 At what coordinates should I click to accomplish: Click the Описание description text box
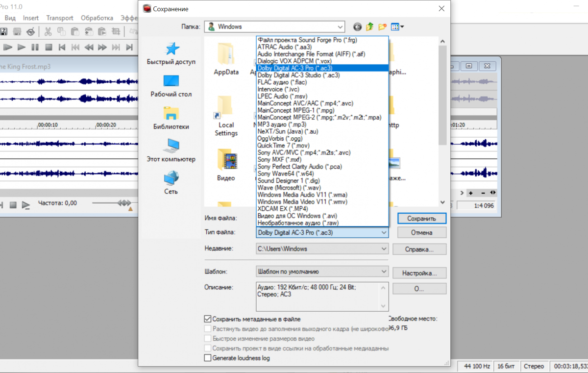[x=322, y=297]
